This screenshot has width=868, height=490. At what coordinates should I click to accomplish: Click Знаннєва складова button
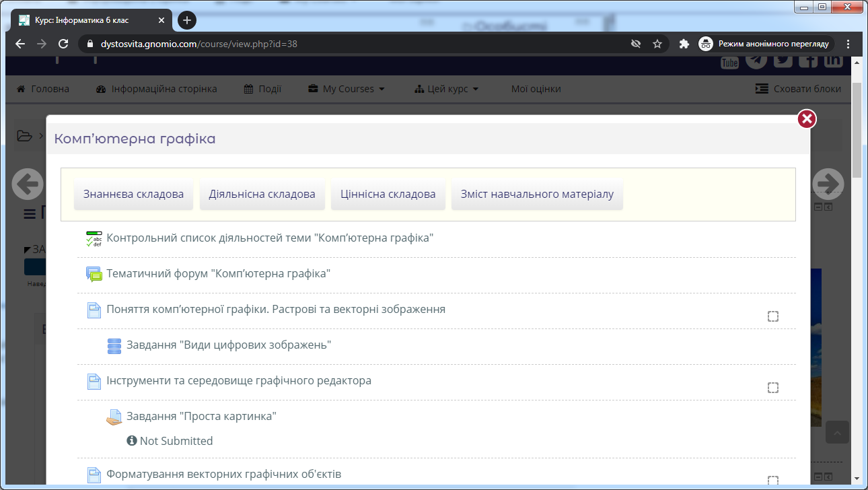tap(133, 195)
